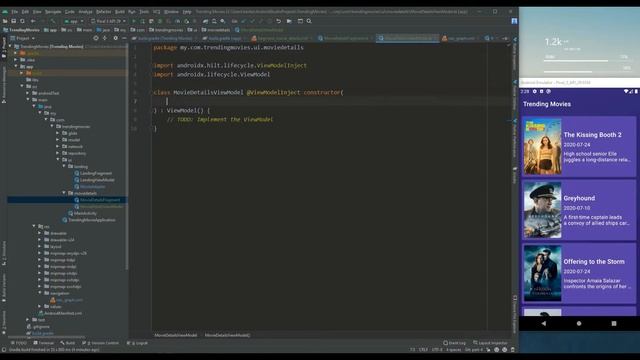Open the Version Control tool window
The width and height of the screenshot is (640, 360).
100,343
